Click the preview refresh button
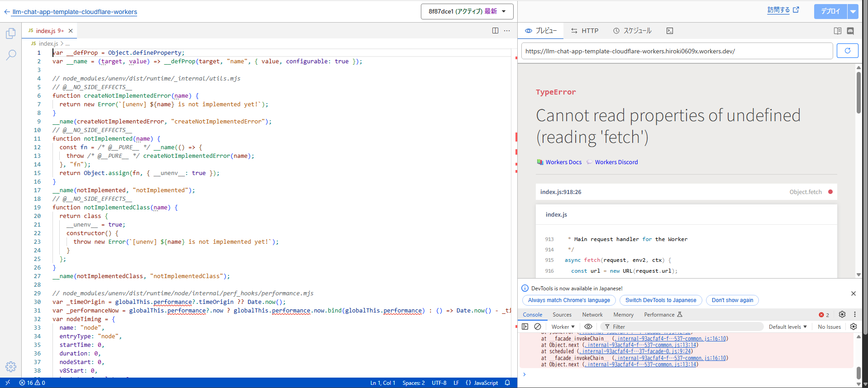This screenshot has width=868, height=388. point(847,51)
